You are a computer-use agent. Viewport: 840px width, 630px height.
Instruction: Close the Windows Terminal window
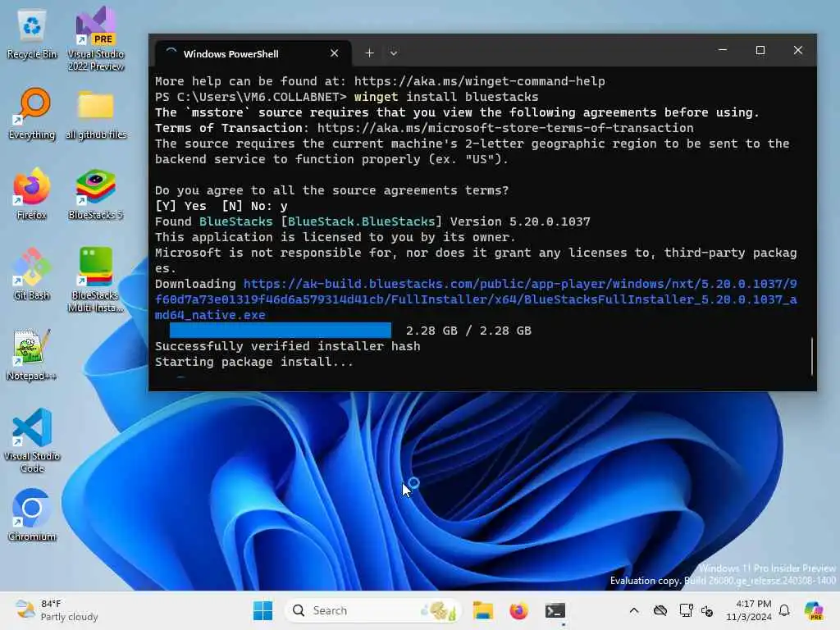coord(798,50)
